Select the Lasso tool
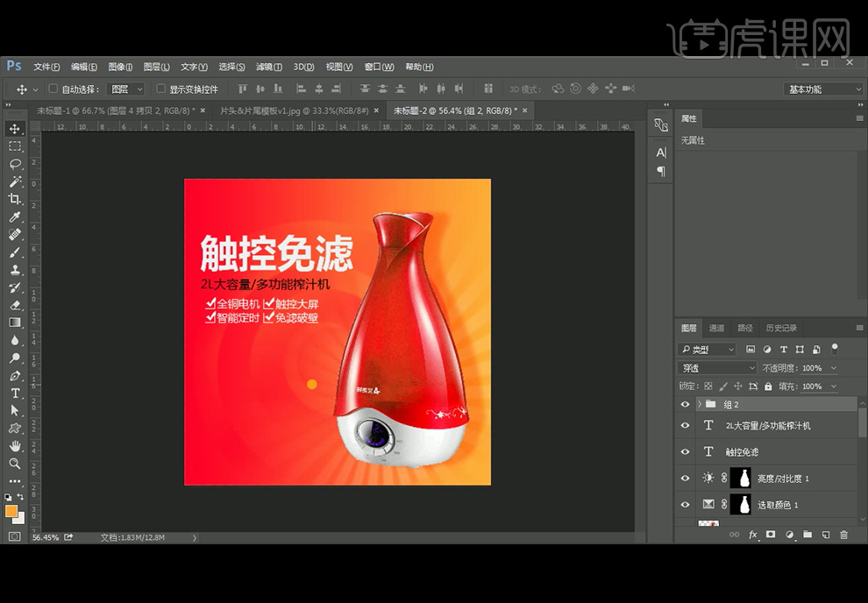Viewport: 868px width, 603px height. click(15, 164)
